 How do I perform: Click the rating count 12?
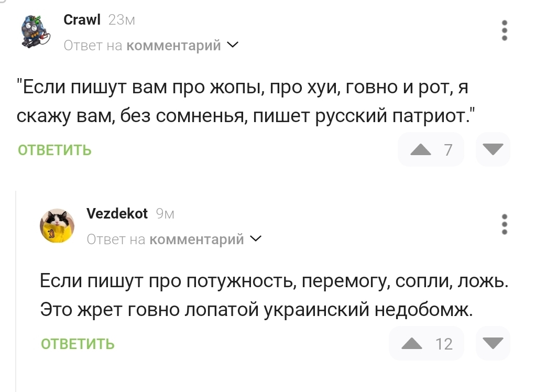tap(444, 344)
